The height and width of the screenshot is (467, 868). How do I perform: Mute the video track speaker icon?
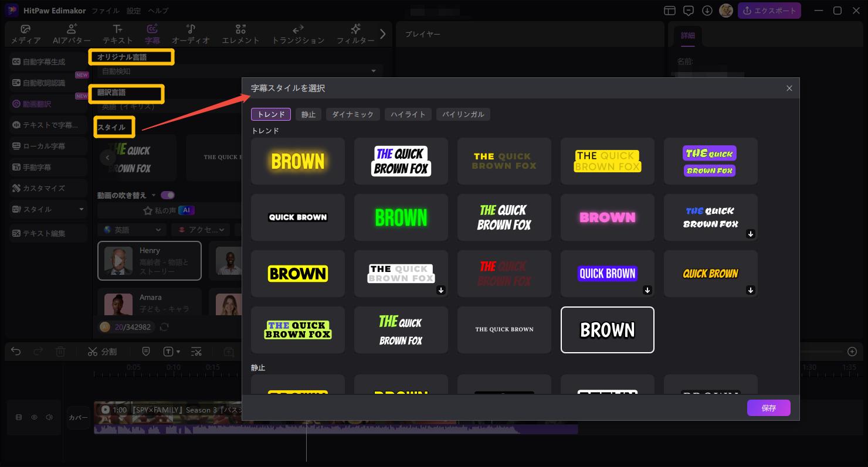point(49,417)
